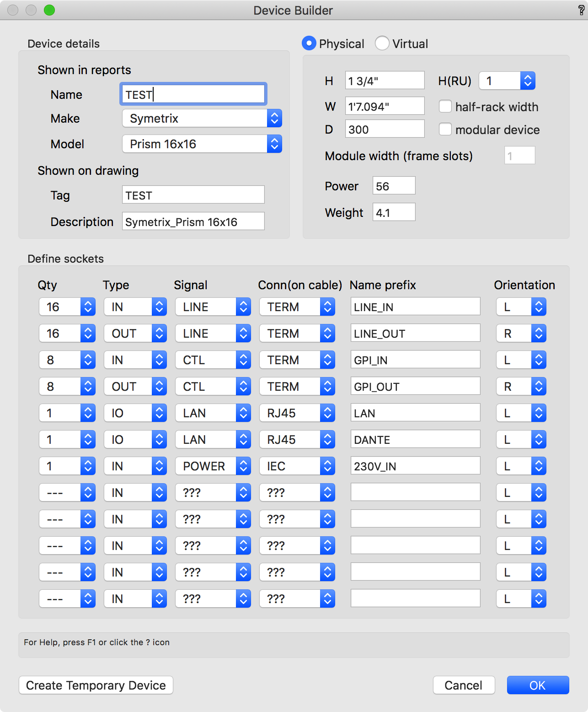
Task: Open the Signal dropdown showing POWER
Action: tap(213, 466)
